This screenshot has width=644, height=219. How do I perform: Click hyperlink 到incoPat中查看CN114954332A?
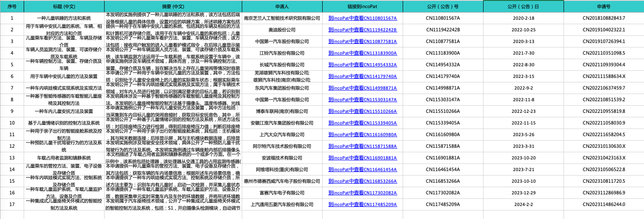point(362,65)
